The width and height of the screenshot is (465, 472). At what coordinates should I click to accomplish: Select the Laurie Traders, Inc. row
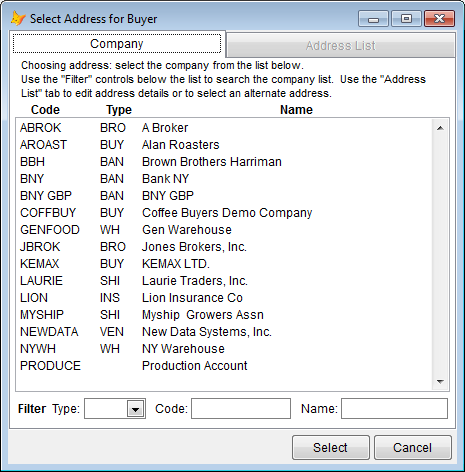tap(224, 281)
